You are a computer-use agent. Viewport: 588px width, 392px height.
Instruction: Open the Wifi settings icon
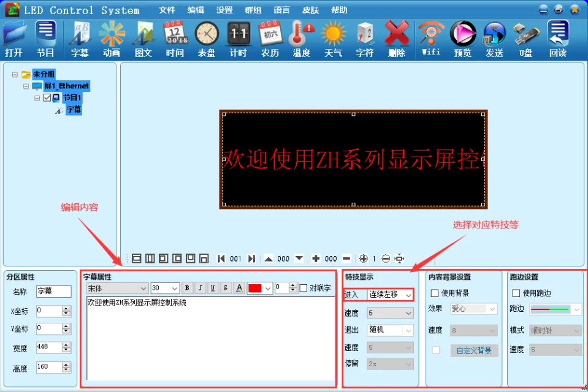tap(431, 39)
